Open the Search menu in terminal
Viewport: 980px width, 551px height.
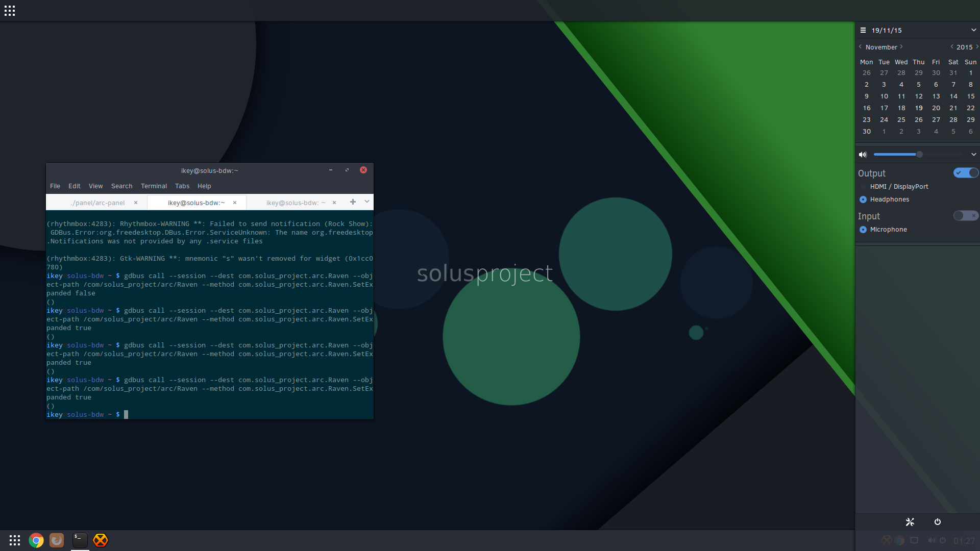pos(122,186)
